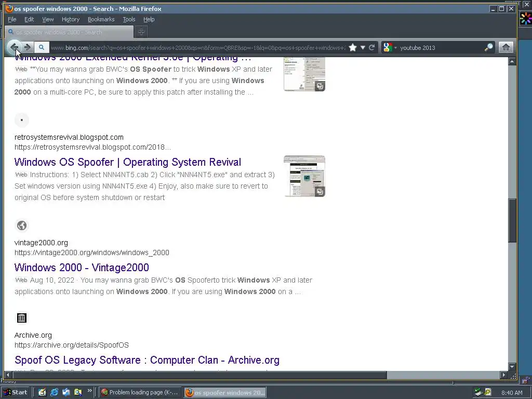This screenshot has width=532, height=399.
Task: Expand the quick launch overflow chevron
Action: click(89, 391)
